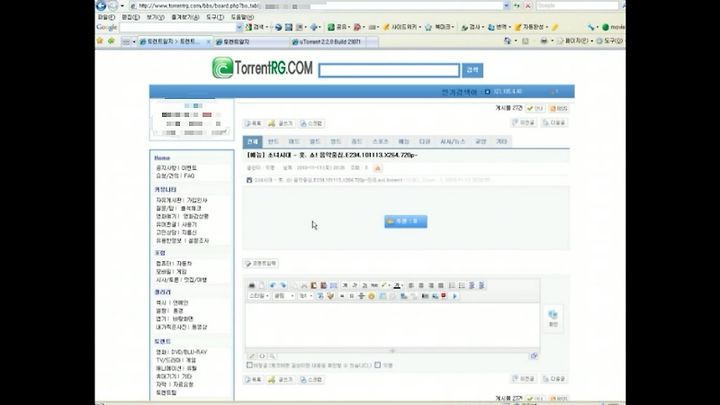Image resolution: width=720 pixels, height=405 pixels.
Task: Open the Google toolbar search dropdown
Action: click(x=239, y=28)
